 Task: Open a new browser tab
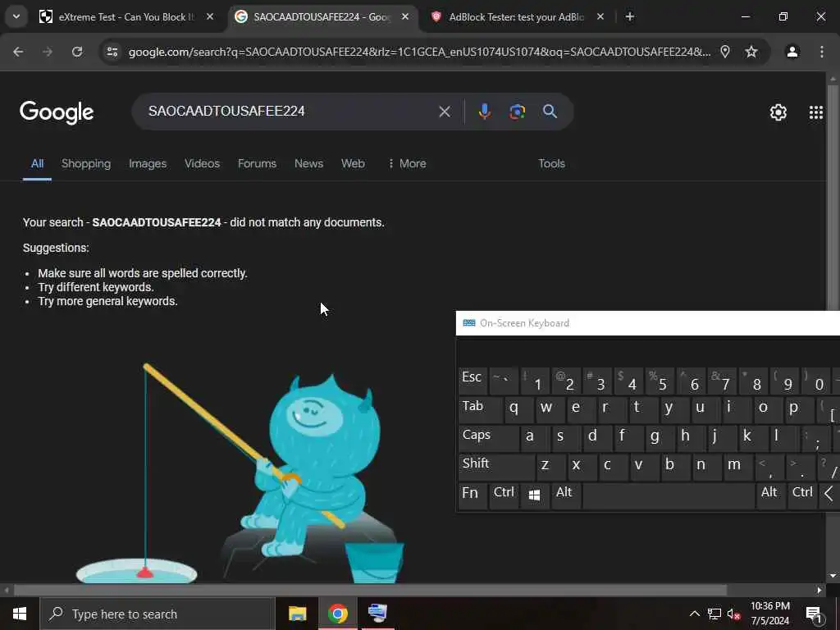coord(630,17)
